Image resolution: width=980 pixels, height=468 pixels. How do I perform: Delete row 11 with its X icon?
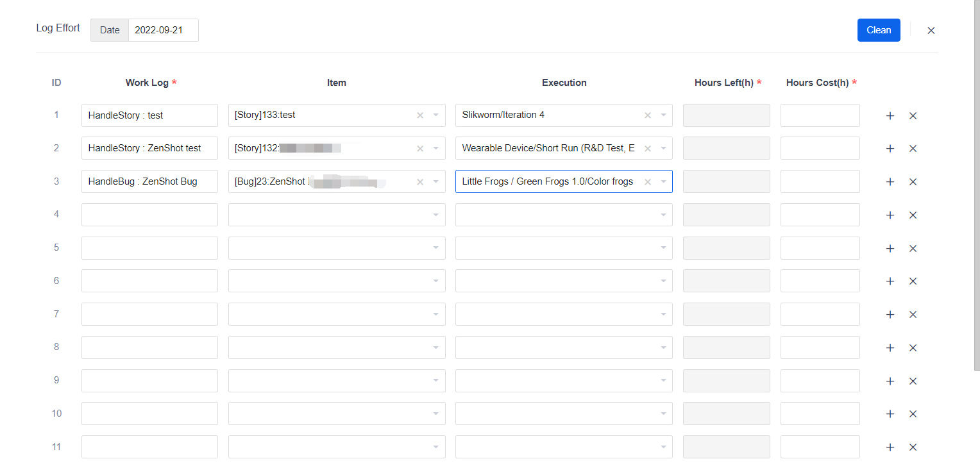pyautogui.click(x=913, y=447)
